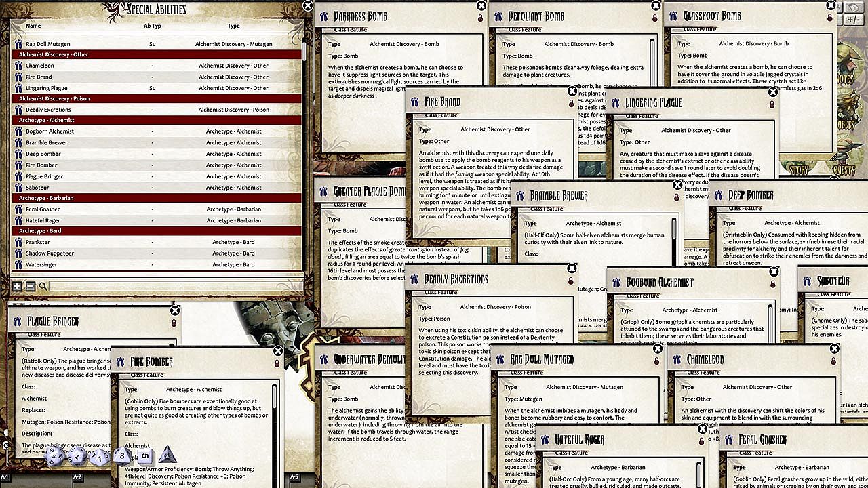Click the Hateful Rager card link icon
The image size is (868, 488).
tap(545, 440)
